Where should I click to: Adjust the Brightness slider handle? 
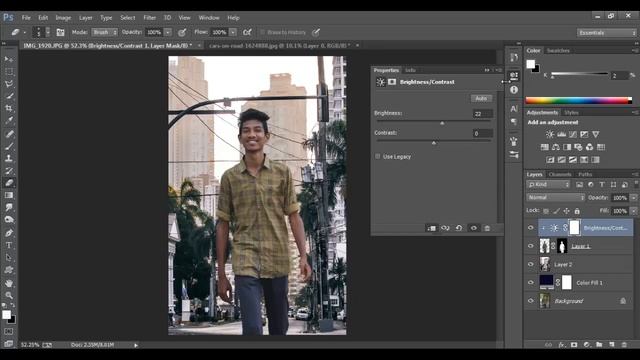[442, 123]
